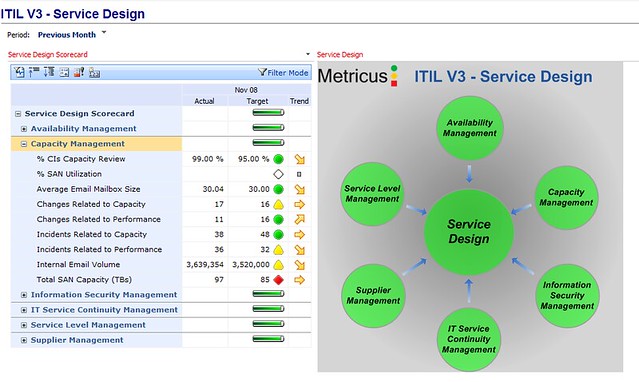The height and width of the screenshot is (382, 639).
Task: Click down trend arrow for % CIs Capacity Review
Action: tap(300, 159)
